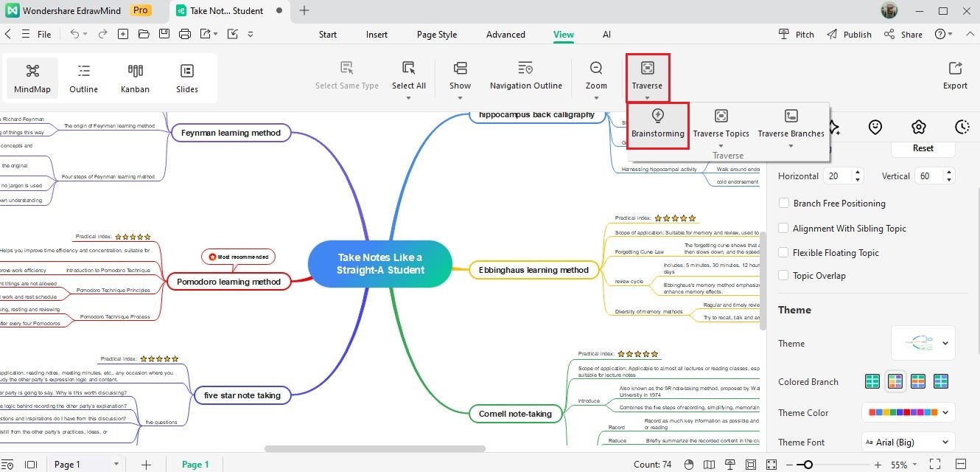The height and width of the screenshot is (472, 980).
Task: Click the Save icon in the quick toolbar
Action: pos(164,34)
